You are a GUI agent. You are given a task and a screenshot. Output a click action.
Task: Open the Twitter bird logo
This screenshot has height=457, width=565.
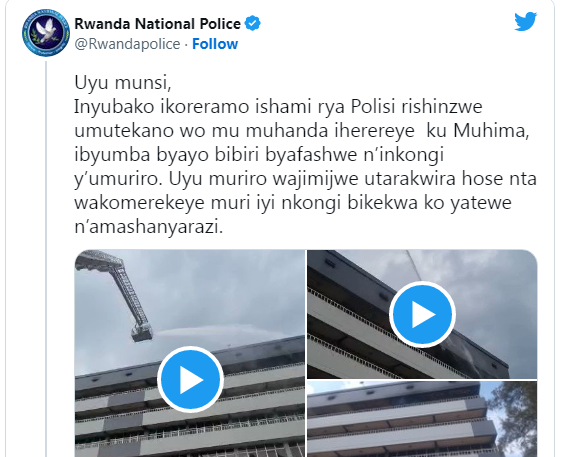(x=525, y=22)
